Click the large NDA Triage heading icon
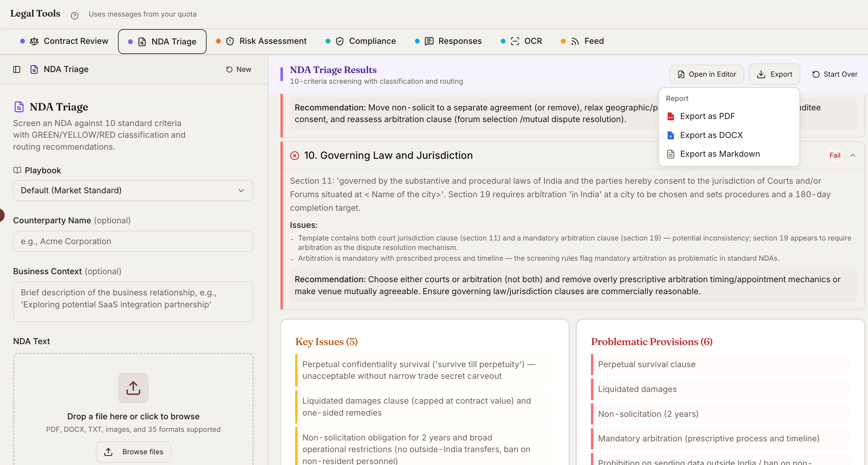The height and width of the screenshot is (465, 868). pos(19,107)
